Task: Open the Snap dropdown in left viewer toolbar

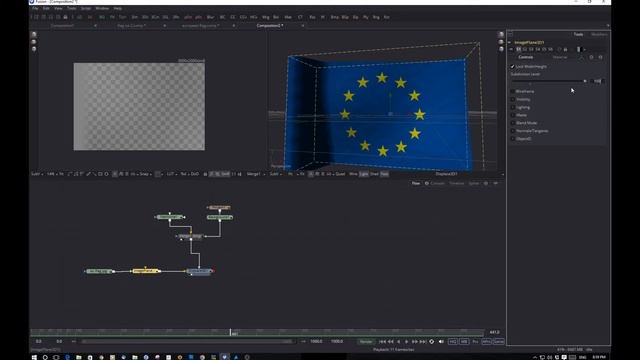Action: coord(145,174)
